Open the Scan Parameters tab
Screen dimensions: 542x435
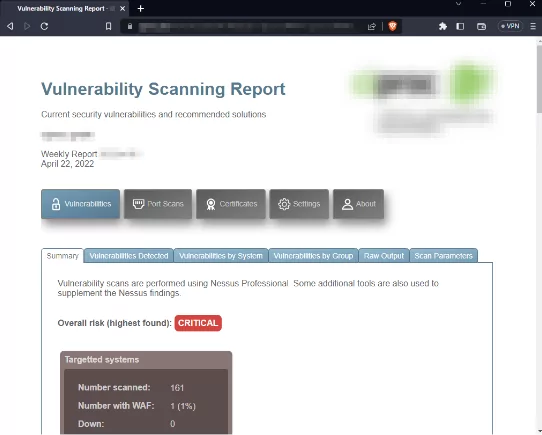pyautogui.click(x=443, y=256)
